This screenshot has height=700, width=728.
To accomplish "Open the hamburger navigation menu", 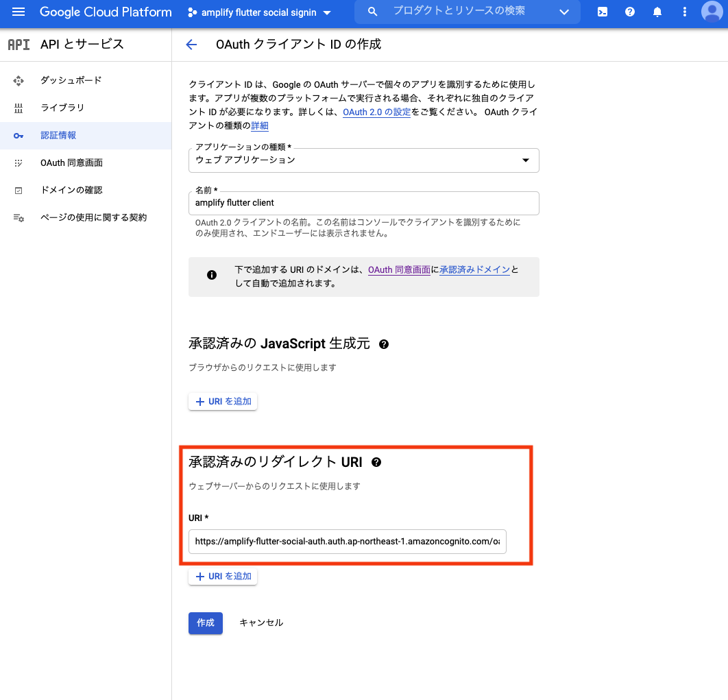I will pos(19,12).
